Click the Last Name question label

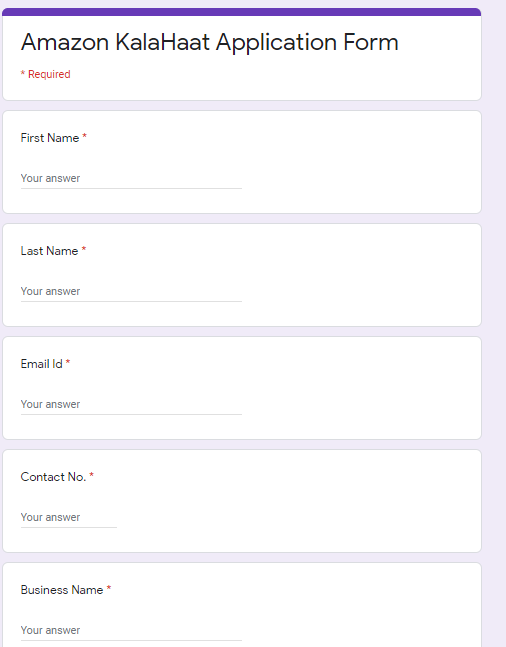pos(50,251)
